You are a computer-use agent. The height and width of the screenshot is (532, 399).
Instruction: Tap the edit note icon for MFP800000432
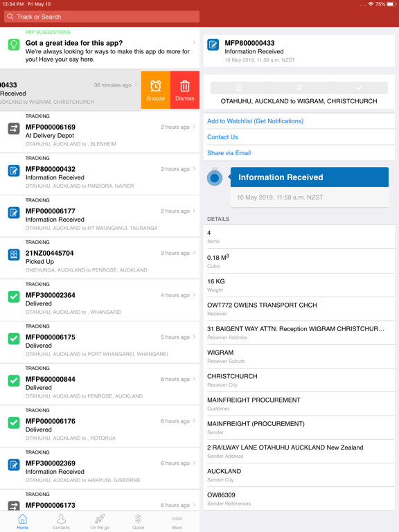[x=14, y=170]
